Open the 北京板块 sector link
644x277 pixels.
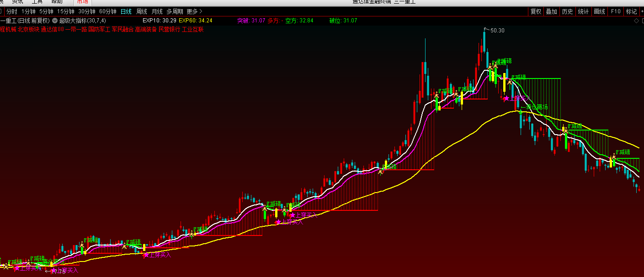click(x=28, y=29)
